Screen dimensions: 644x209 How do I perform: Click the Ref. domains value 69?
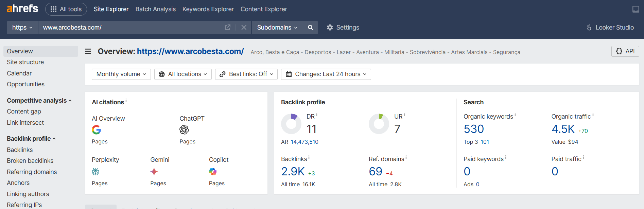pyautogui.click(x=376, y=172)
